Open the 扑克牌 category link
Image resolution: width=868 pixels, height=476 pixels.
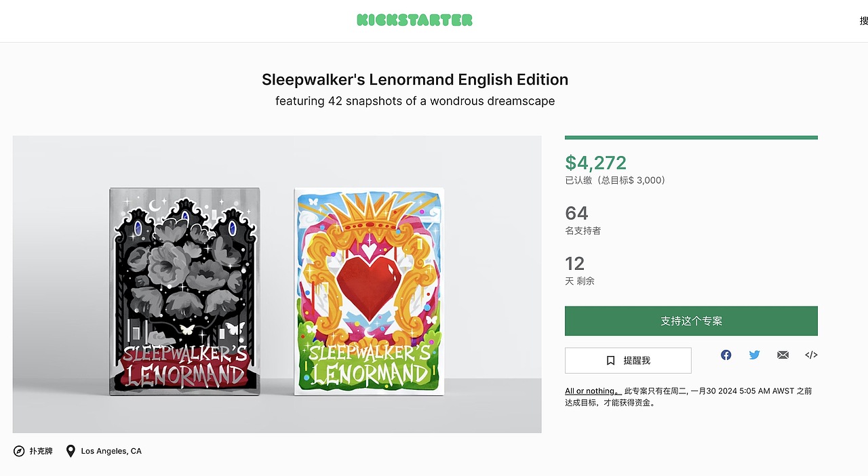pyautogui.click(x=41, y=451)
